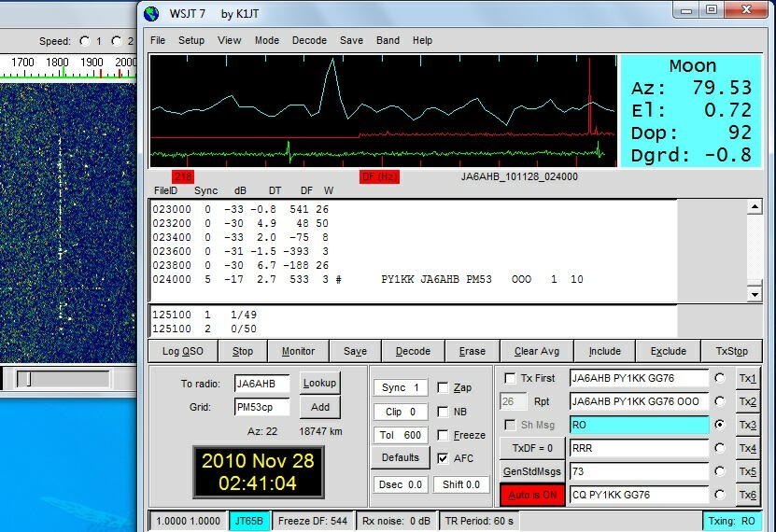Select the Tx2 radio button
The image size is (776, 532).
(719, 401)
